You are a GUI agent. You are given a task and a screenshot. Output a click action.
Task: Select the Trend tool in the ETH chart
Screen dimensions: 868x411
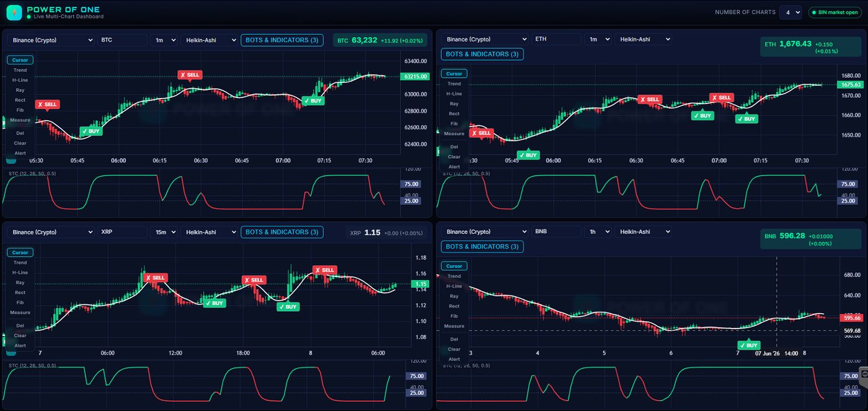tap(454, 84)
